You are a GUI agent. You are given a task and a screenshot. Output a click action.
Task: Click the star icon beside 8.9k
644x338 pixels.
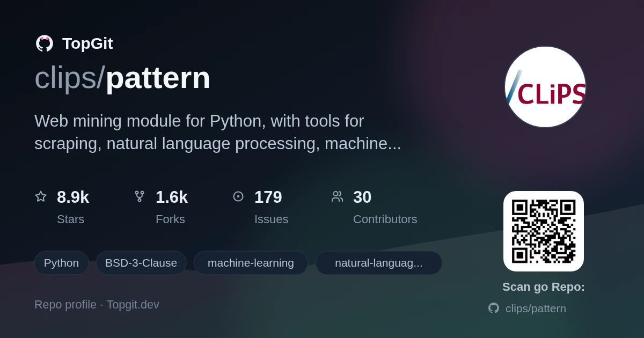tap(41, 196)
